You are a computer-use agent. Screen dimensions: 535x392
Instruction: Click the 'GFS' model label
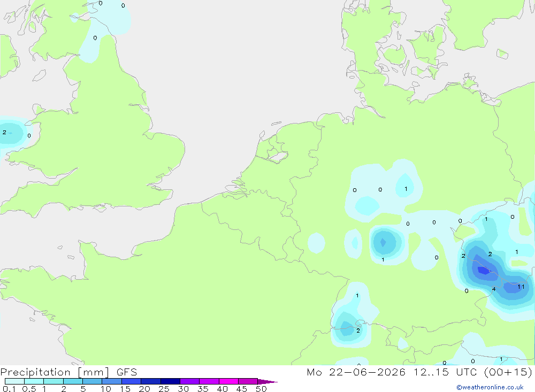[x=127, y=372]
